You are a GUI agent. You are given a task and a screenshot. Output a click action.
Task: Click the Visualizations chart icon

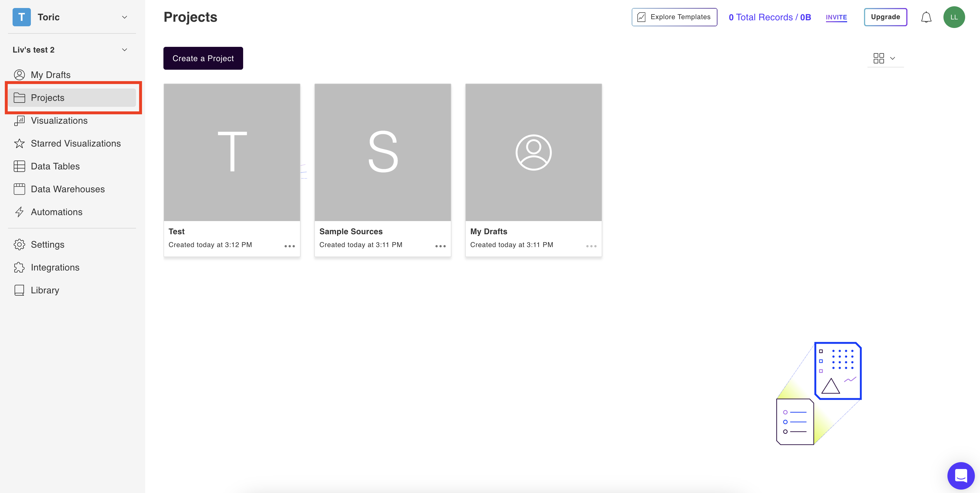[x=19, y=121]
